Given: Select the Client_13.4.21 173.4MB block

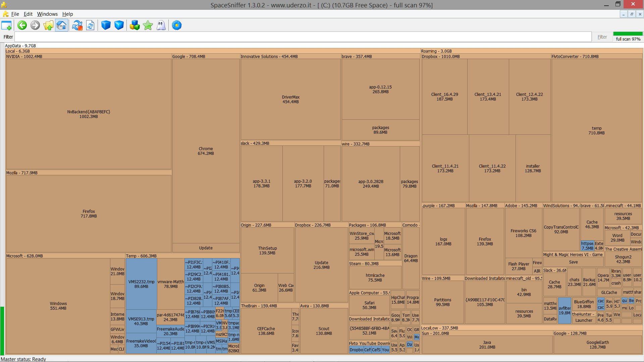Looking at the screenshot, I should [488, 97].
